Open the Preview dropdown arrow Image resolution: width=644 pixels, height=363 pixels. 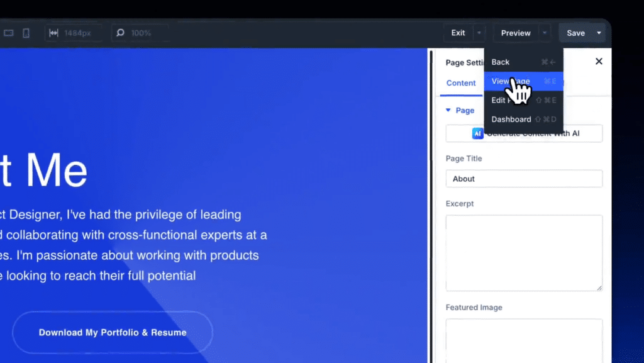[x=545, y=33]
